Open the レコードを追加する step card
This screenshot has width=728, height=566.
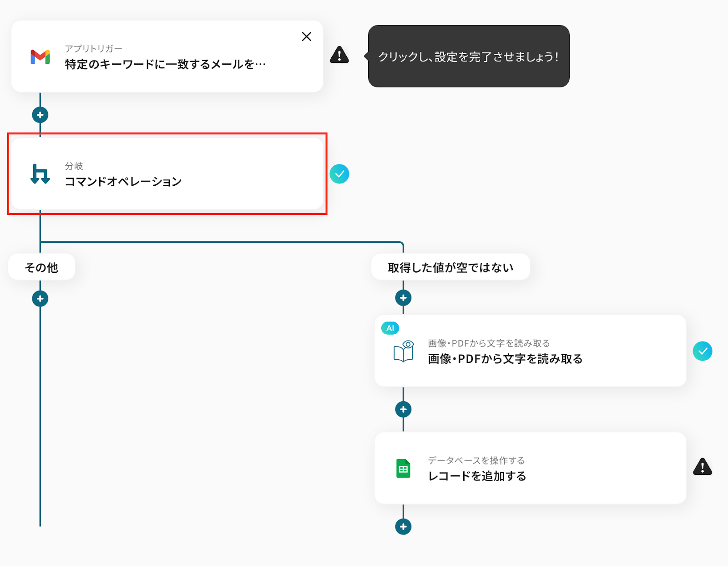(530, 468)
